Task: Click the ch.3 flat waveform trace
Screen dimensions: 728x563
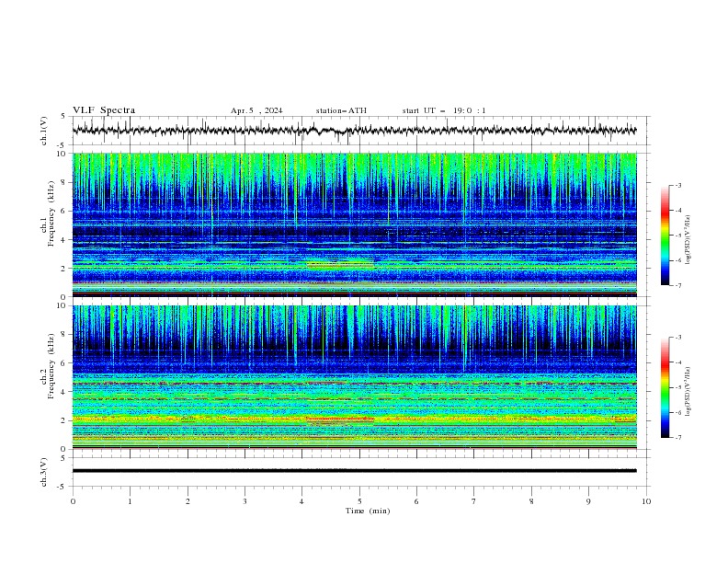Action: pos(354,471)
